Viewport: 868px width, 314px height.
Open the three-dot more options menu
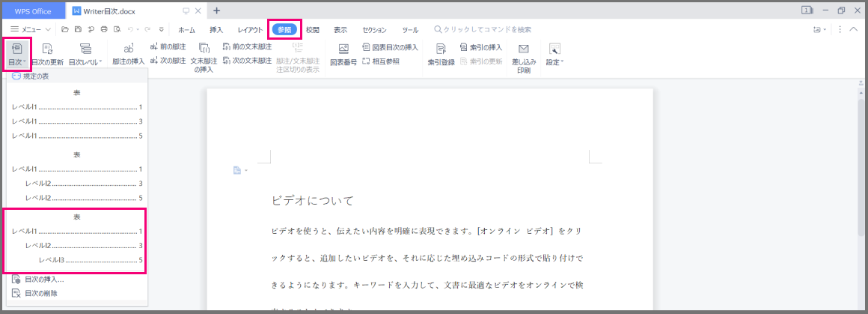(x=840, y=29)
